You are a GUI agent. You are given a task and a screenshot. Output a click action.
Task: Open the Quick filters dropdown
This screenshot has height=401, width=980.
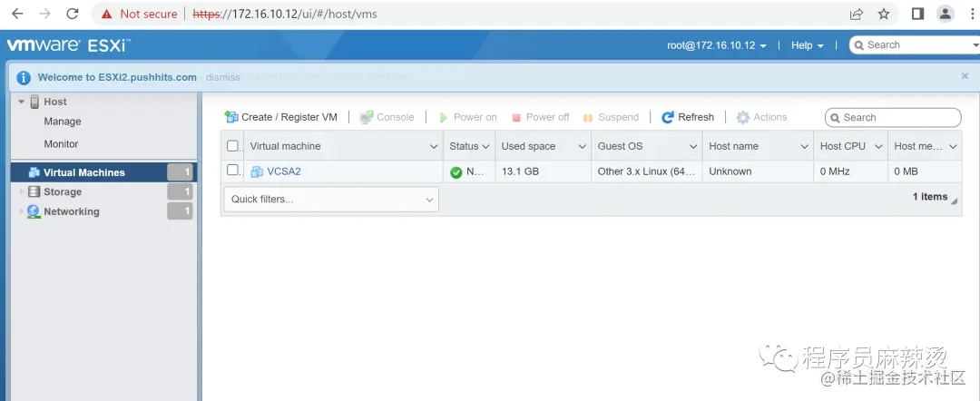(331, 200)
